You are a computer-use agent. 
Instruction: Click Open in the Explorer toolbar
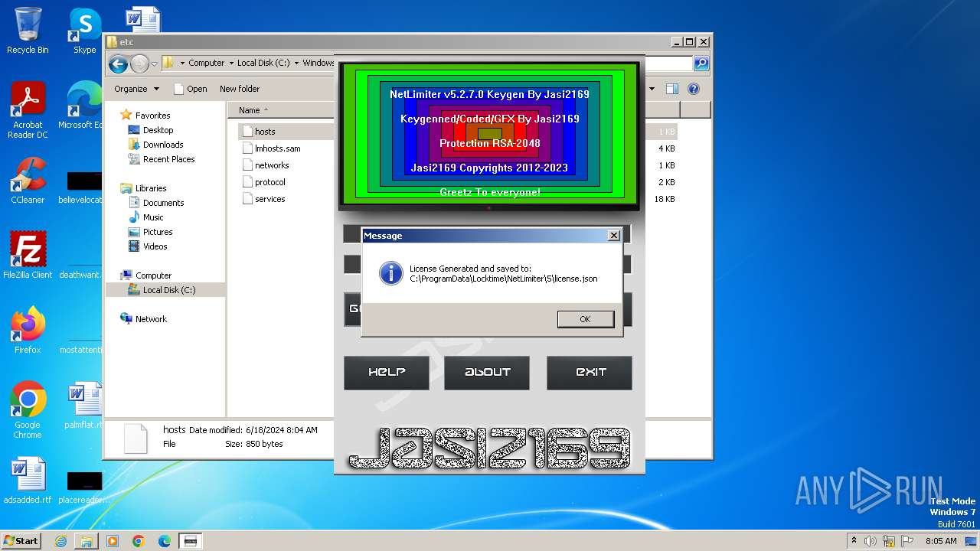click(191, 89)
